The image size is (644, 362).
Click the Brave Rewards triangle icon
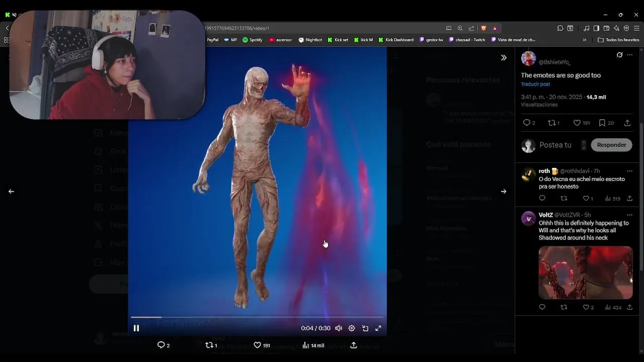495,28
